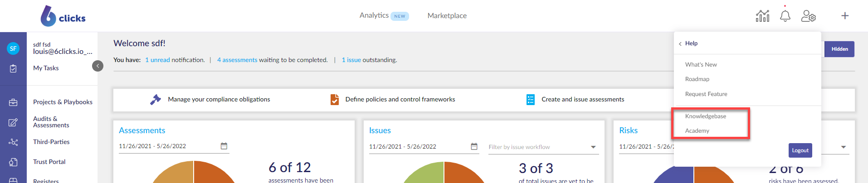The width and height of the screenshot is (868, 183).
Task: Click the Third-Parties network icon
Action: pyautogui.click(x=13, y=142)
